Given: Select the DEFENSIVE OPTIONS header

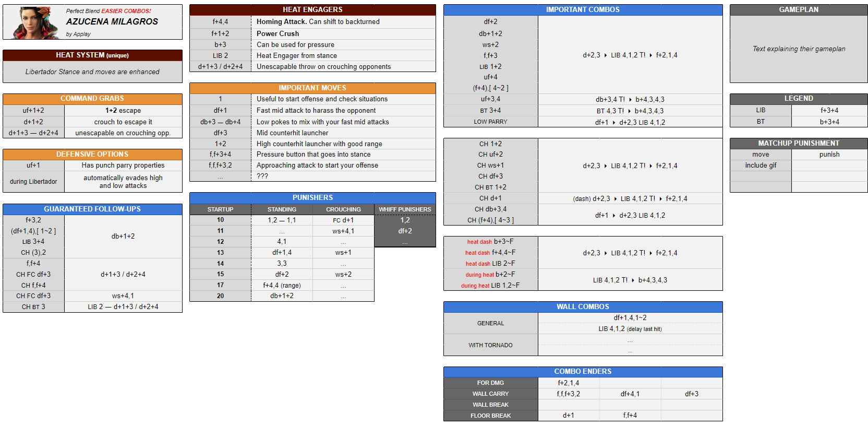Looking at the screenshot, I should pos(92,155).
